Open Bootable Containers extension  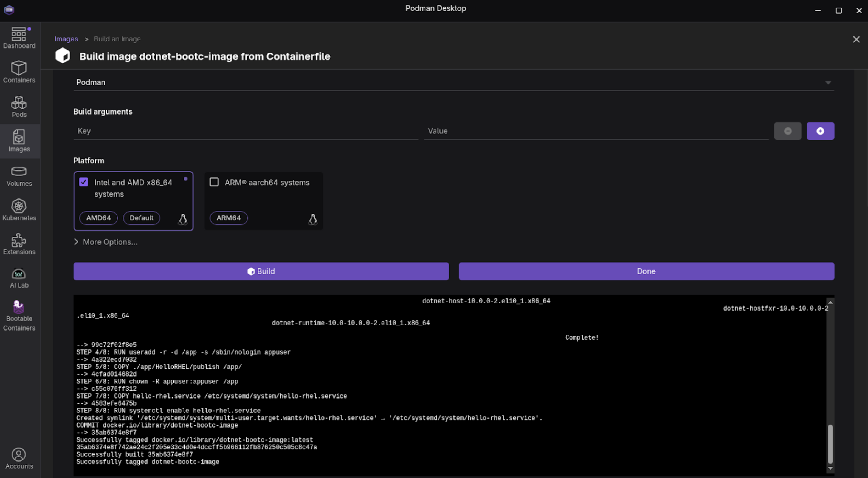tap(19, 315)
